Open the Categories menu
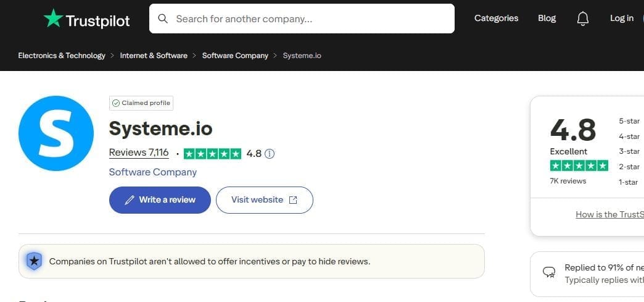The height and width of the screenshot is (302, 644). (x=496, y=19)
